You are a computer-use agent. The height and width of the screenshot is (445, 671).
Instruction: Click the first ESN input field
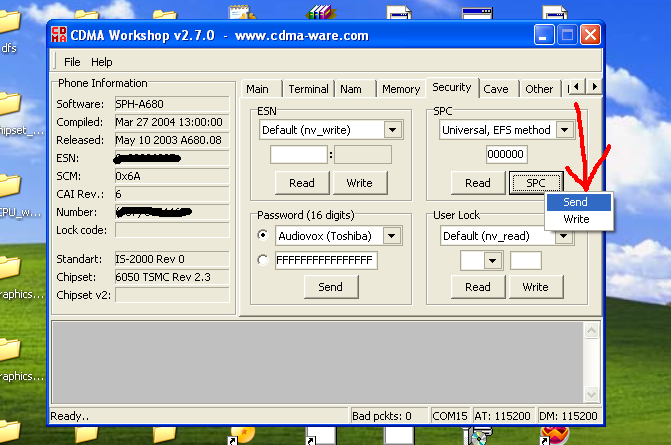[299, 154]
